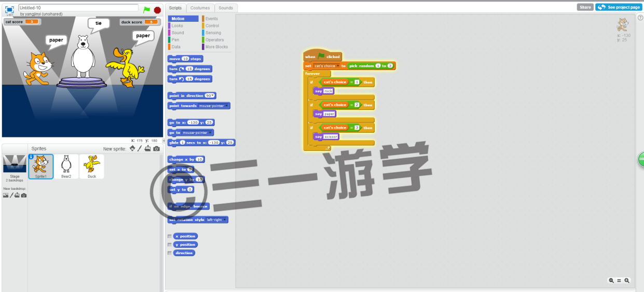Click the cat sprite on the stage
Screen dimensions: 644x292
pyautogui.click(x=39, y=68)
